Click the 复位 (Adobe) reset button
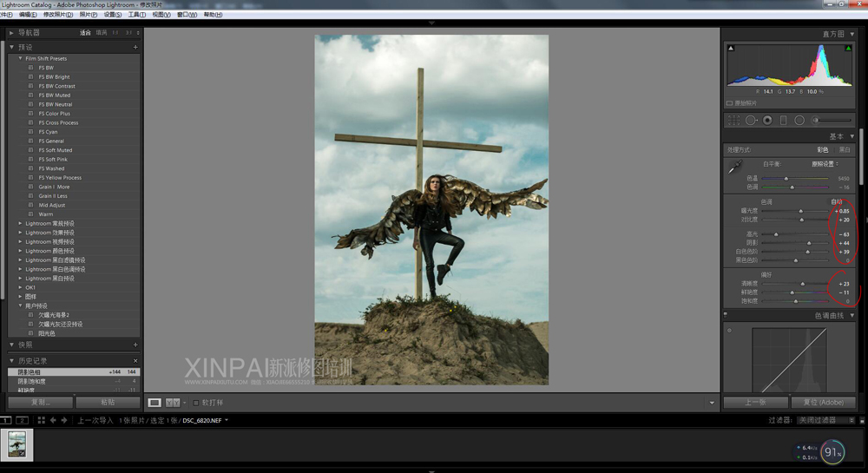 [823, 402]
